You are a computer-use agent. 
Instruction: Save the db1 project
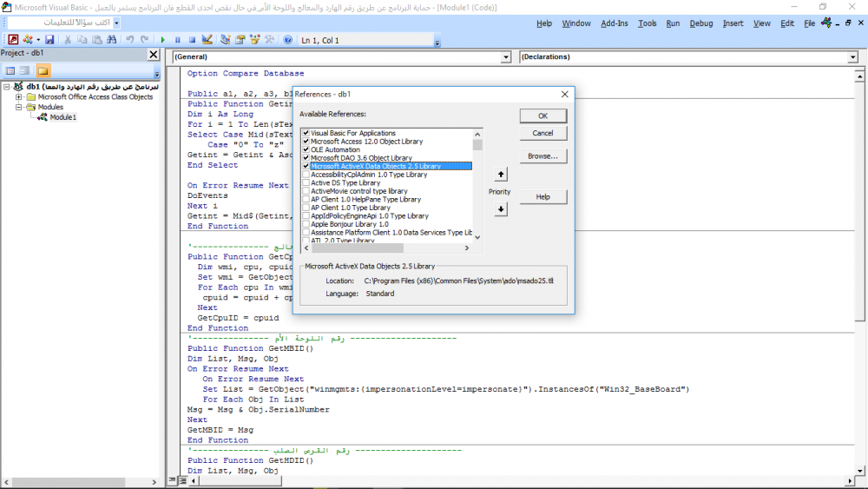49,39
